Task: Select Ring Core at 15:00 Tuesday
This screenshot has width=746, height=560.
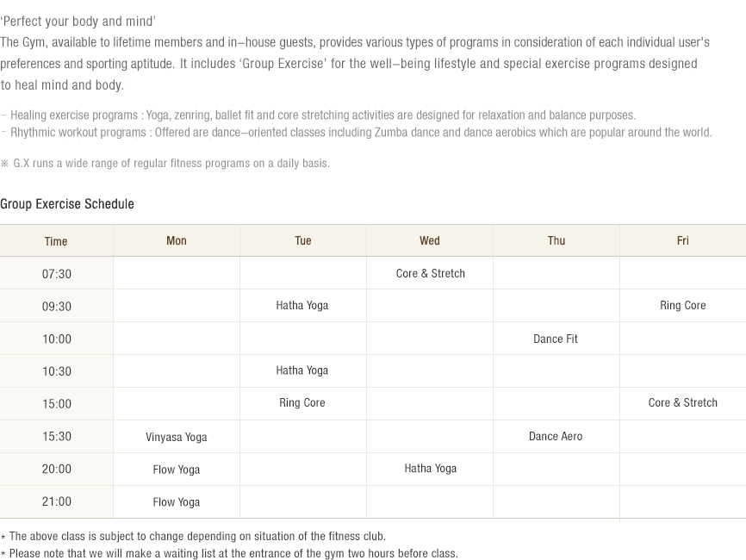Action: tap(302, 403)
